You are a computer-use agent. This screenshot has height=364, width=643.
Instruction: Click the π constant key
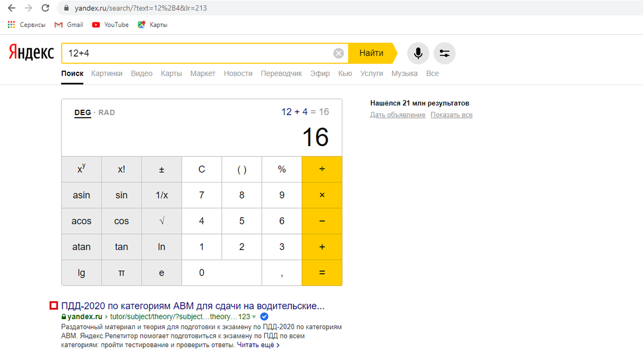(x=122, y=273)
